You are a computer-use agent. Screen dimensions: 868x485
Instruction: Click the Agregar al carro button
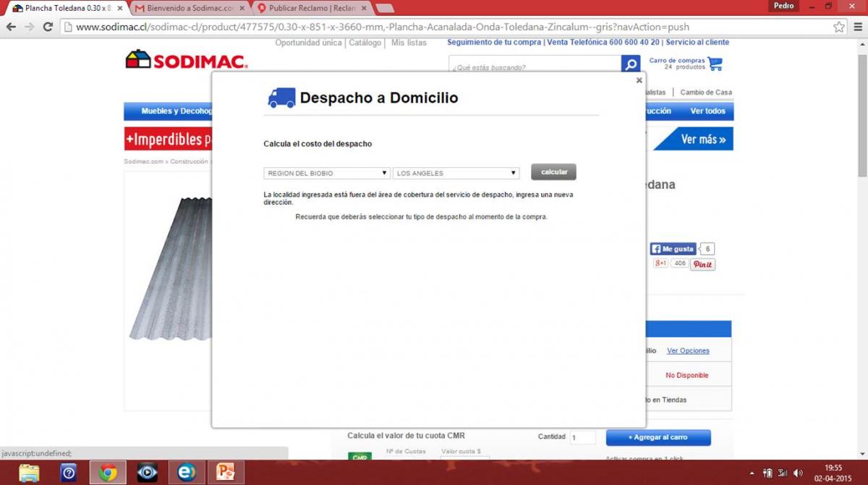coord(658,437)
